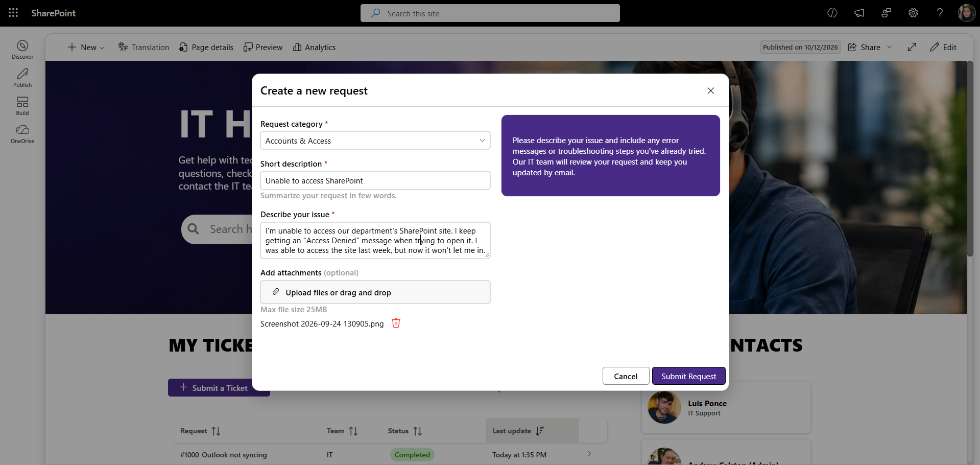Open the megaphone announcements icon

(859, 13)
